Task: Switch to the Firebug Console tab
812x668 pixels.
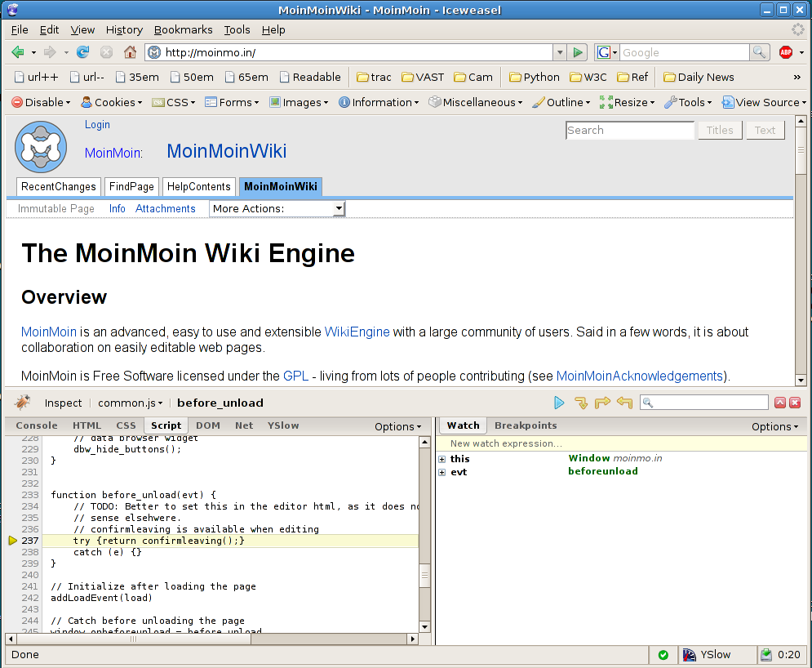Action: pyautogui.click(x=37, y=425)
